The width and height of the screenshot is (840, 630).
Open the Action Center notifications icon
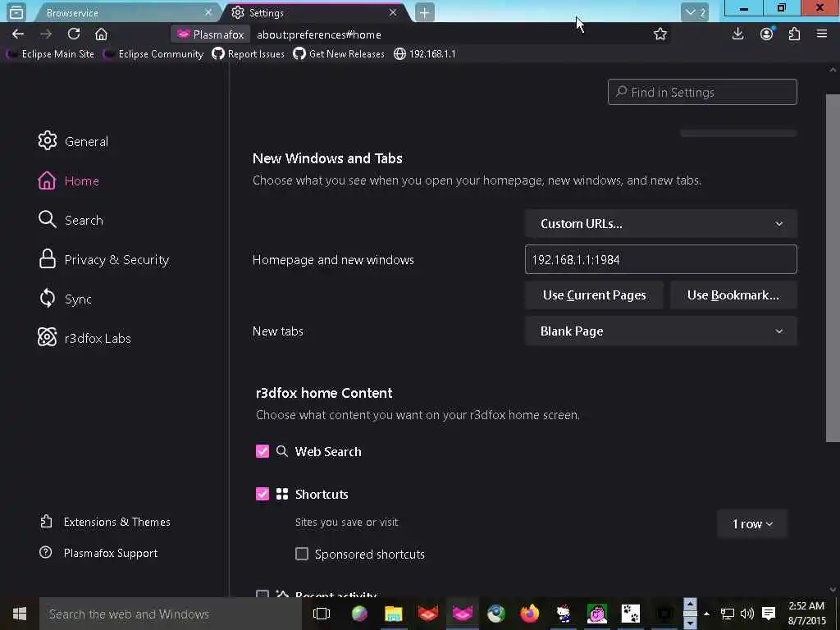coord(769,614)
